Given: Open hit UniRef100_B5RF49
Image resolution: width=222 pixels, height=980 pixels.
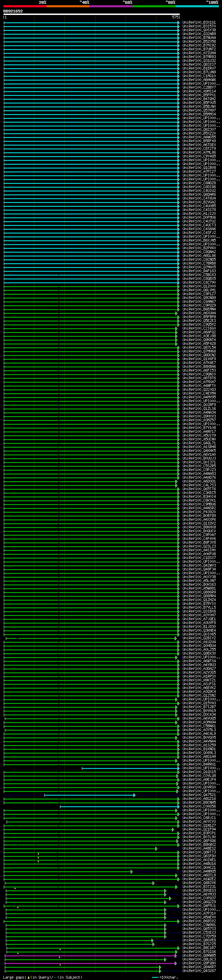Looking at the screenshot, I should (x=199, y=141).
